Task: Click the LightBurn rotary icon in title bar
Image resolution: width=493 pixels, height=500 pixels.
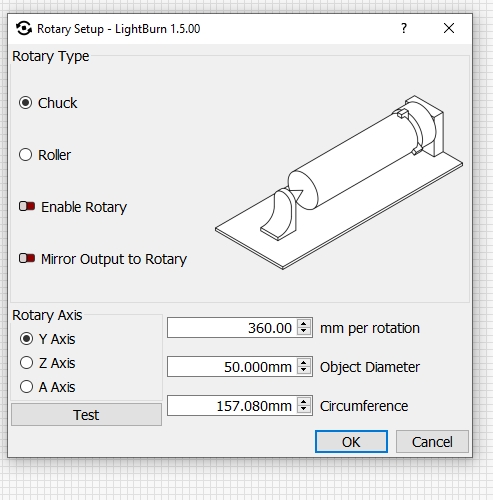Action: point(24,29)
